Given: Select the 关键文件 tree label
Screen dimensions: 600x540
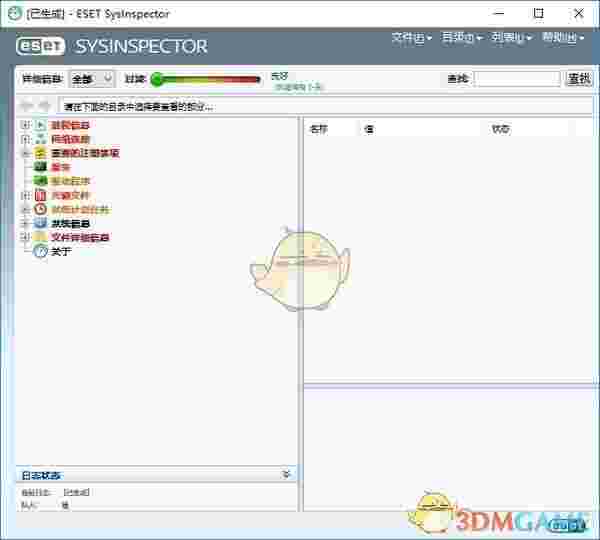Looking at the screenshot, I should [x=70, y=195].
